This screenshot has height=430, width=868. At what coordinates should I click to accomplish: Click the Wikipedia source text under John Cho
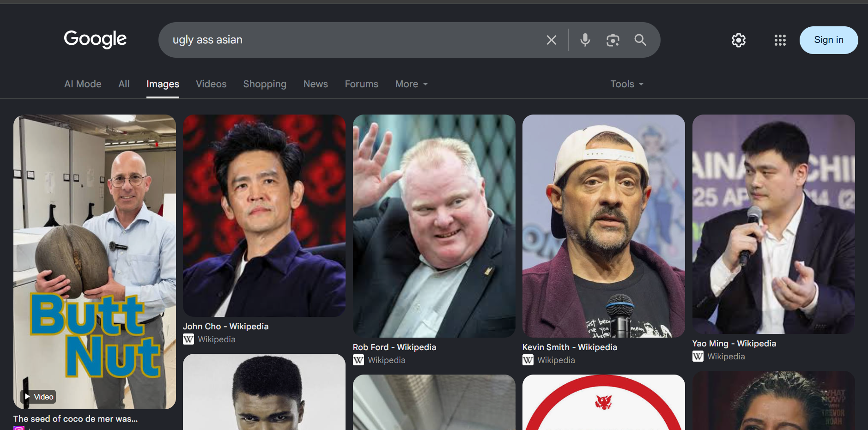217,339
